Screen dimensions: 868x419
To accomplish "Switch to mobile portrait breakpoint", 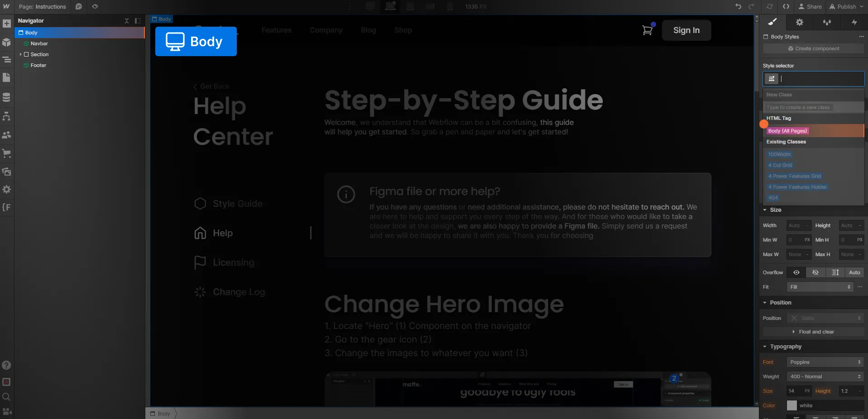I will click(450, 6).
